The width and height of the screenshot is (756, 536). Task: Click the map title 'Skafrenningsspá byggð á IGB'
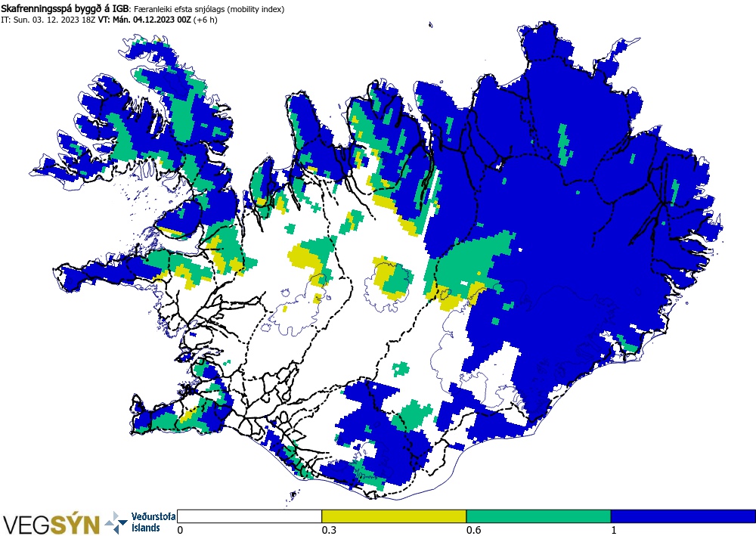(x=65, y=9)
